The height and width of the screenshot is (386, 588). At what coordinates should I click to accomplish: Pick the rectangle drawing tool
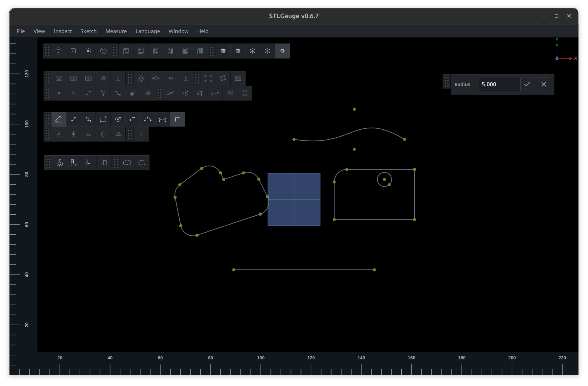click(x=103, y=119)
